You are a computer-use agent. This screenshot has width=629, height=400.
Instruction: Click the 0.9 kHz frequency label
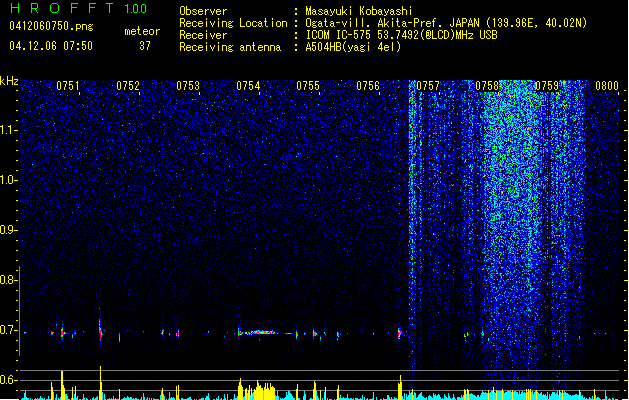pyautogui.click(x=7, y=230)
